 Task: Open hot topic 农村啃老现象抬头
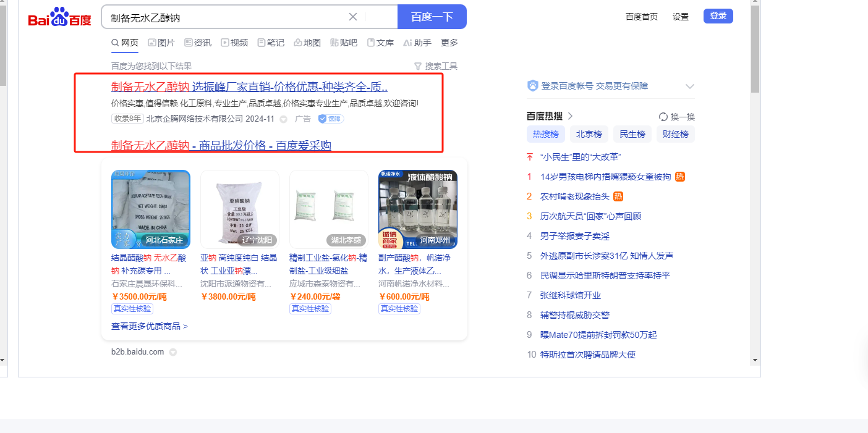575,196
